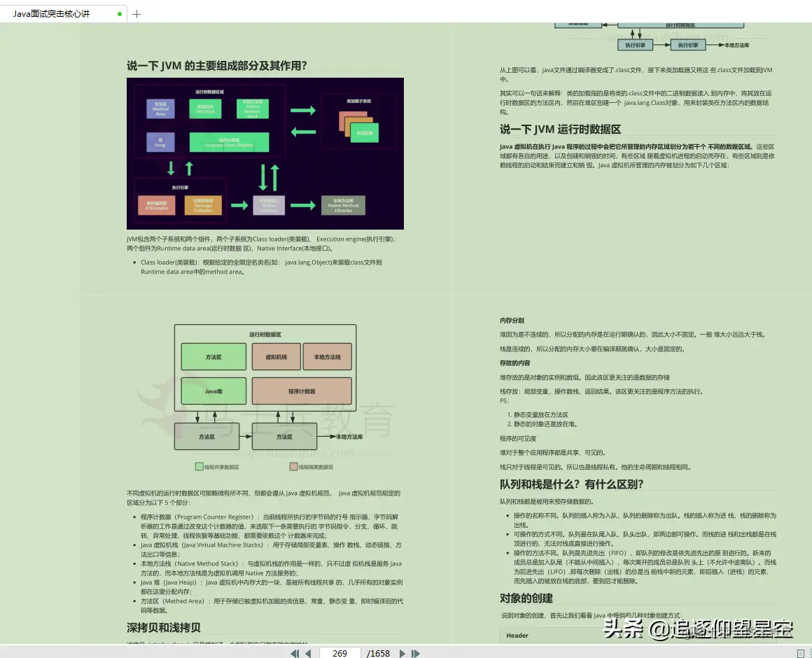Click the total page count /1658

[378, 653]
